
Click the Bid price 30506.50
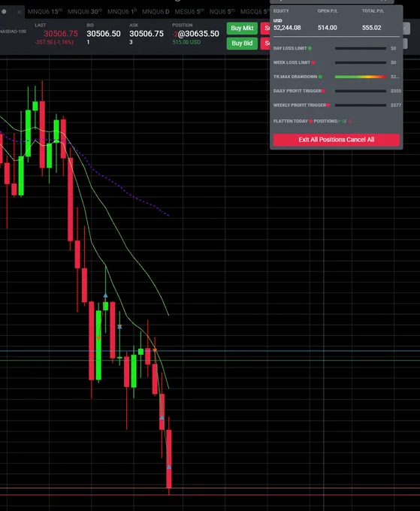click(104, 34)
